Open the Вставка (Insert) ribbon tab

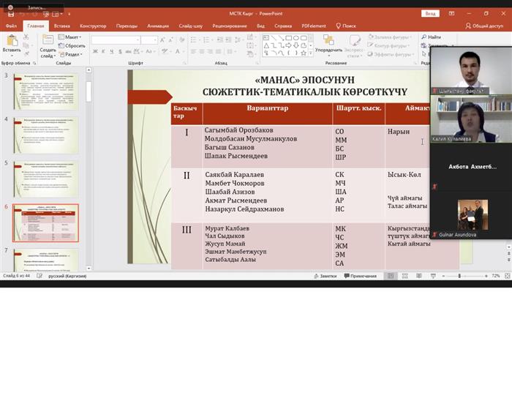coord(61,26)
